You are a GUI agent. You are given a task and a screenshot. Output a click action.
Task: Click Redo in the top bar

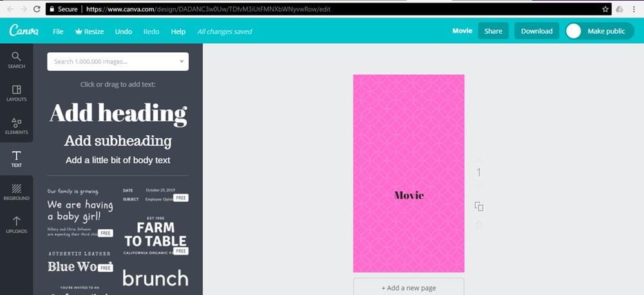(x=151, y=31)
